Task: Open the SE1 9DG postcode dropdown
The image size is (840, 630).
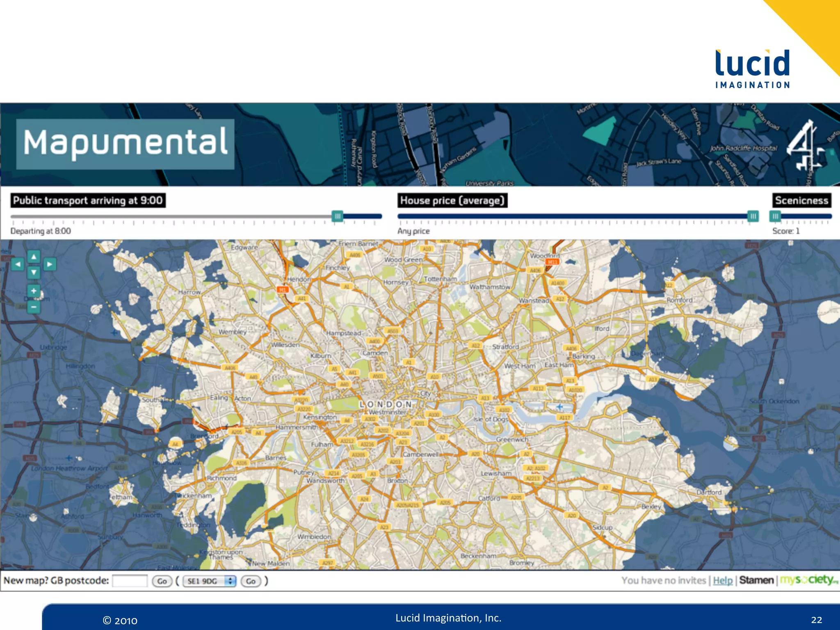Action: [x=209, y=581]
